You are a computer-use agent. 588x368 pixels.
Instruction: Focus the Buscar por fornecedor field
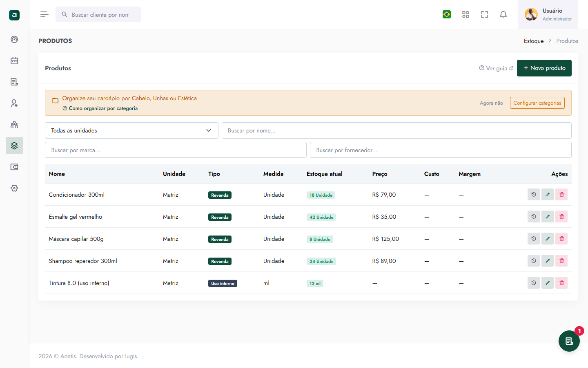coord(441,150)
